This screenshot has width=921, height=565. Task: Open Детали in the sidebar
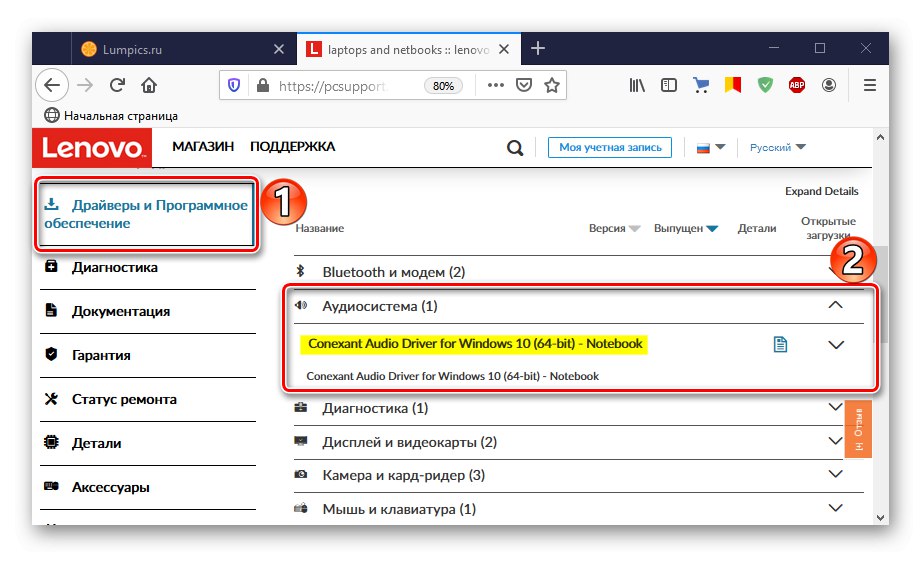point(96,443)
